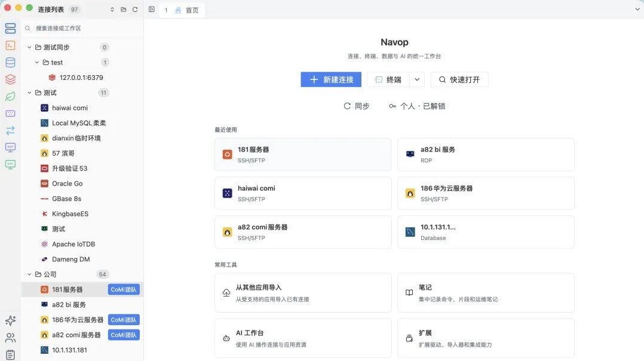
Task: Open the VNC monitor sidebar icon
Action: 10,165
